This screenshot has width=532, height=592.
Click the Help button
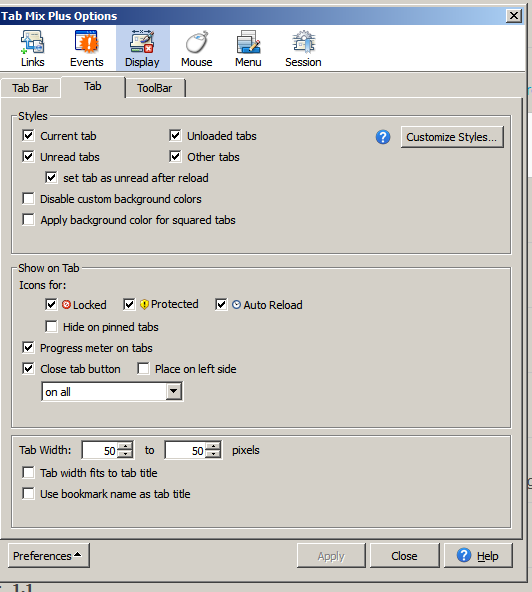tap(478, 556)
